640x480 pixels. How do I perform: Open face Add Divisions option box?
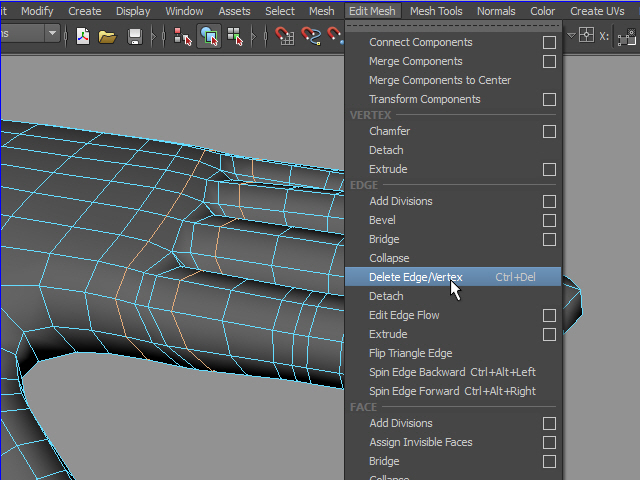(x=549, y=424)
